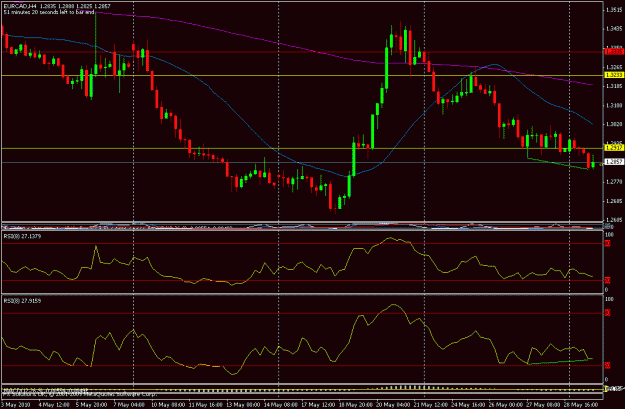The height and width of the screenshot is (409, 625).
Task: Click the '5 May 20:00' time axis label
Action: [91, 405]
